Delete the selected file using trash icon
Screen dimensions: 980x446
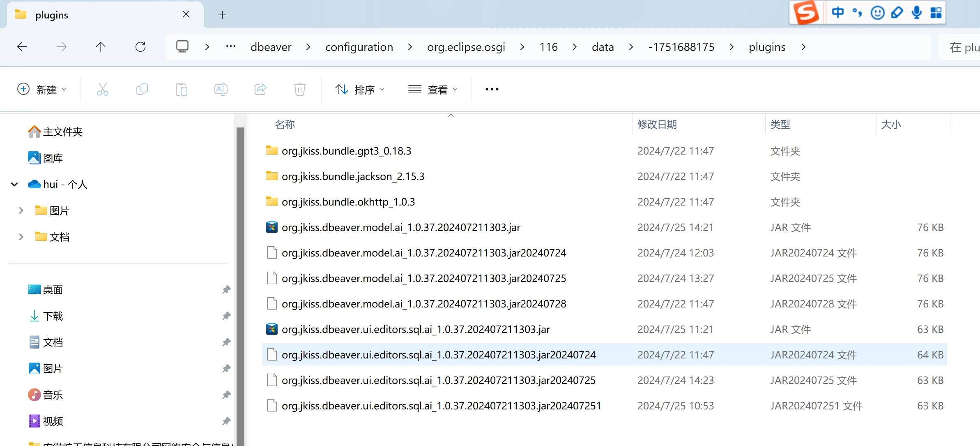click(x=299, y=89)
